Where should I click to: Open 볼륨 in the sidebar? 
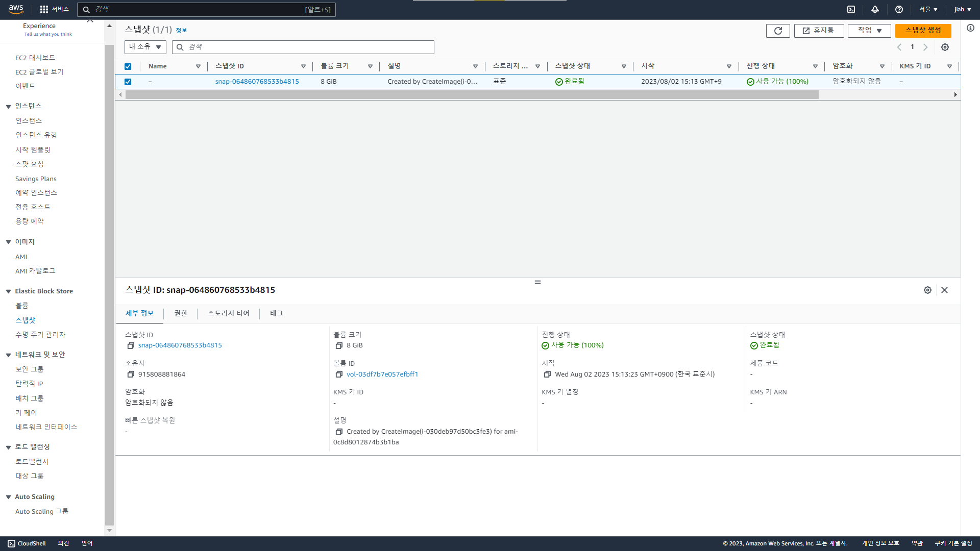click(x=22, y=306)
